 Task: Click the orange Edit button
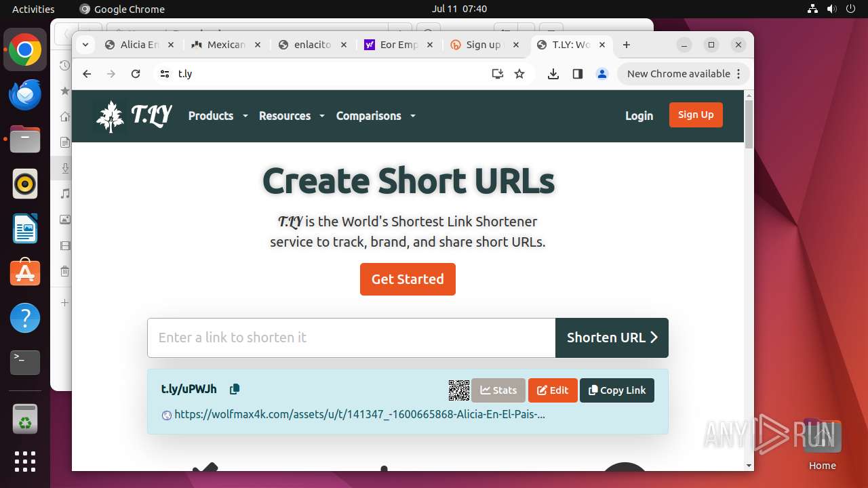[553, 390]
